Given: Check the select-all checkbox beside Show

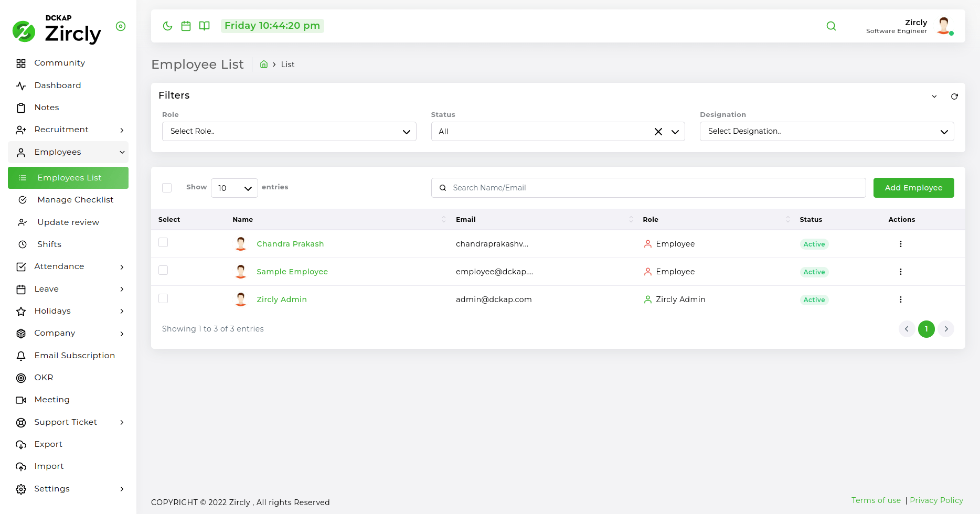Looking at the screenshot, I should point(167,188).
